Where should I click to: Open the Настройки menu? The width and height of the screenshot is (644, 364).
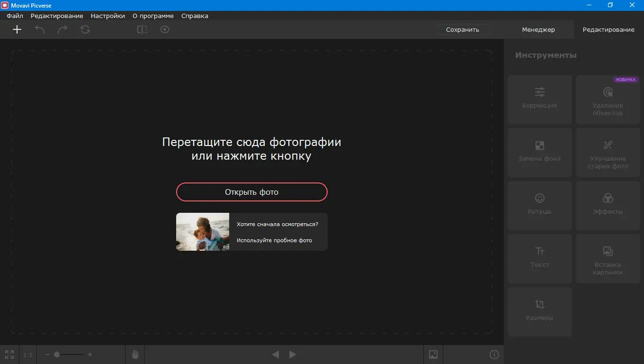(107, 16)
